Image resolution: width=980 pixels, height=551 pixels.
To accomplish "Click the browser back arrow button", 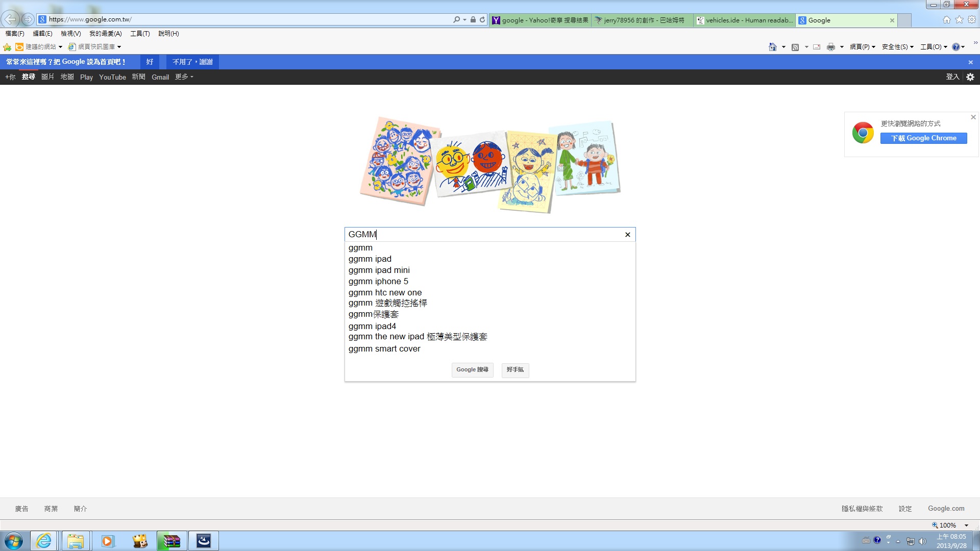I will coord(11,19).
